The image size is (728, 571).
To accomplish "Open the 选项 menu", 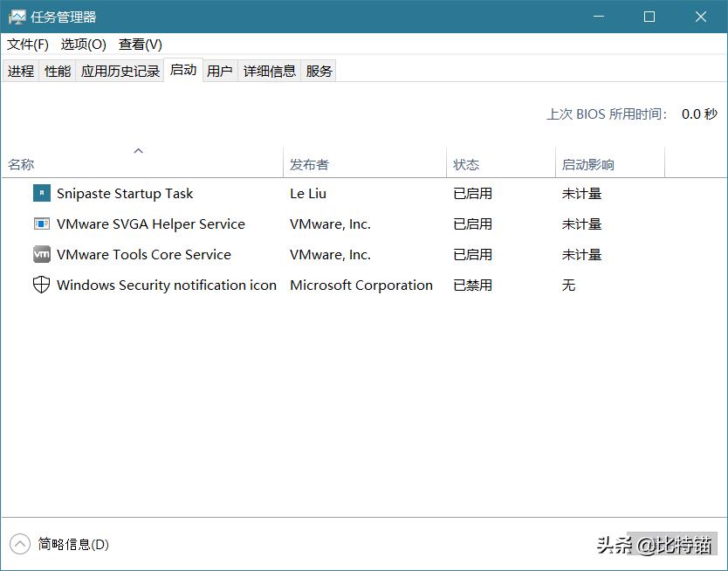I will pos(82,44).
